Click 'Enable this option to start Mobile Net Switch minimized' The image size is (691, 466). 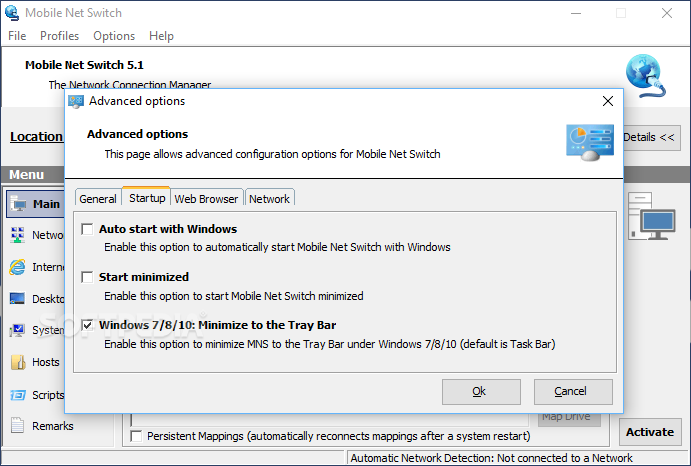pos(234,296)
